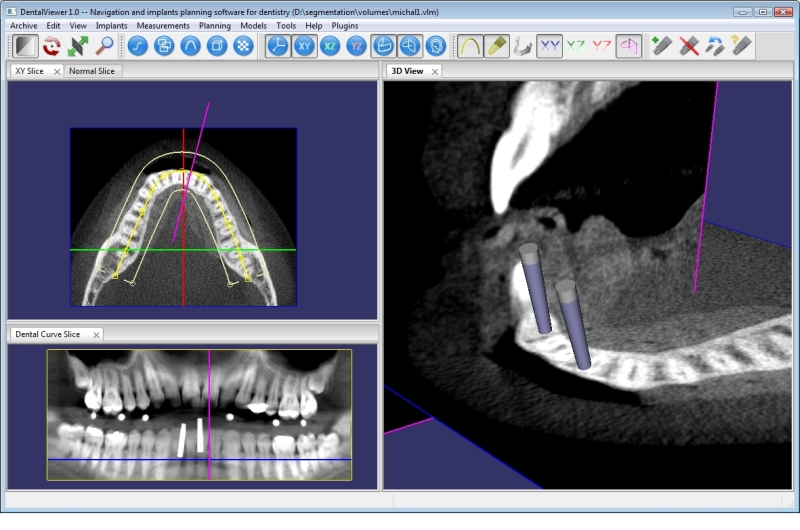Image resolution: width=800 pixels, height=530 pixels.
Task: Open the Measurements menu
Action: (163, 26)
